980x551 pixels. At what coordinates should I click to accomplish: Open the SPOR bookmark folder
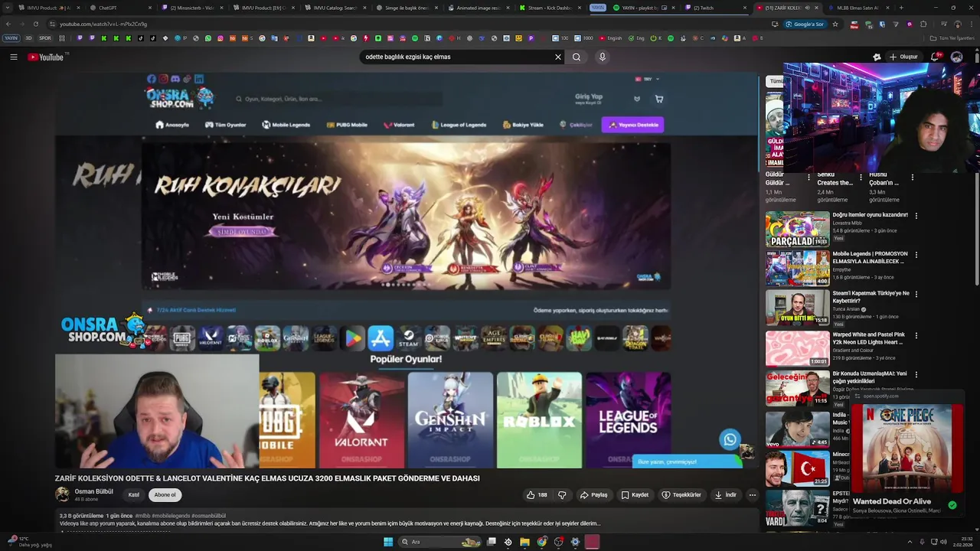(45, 37)
